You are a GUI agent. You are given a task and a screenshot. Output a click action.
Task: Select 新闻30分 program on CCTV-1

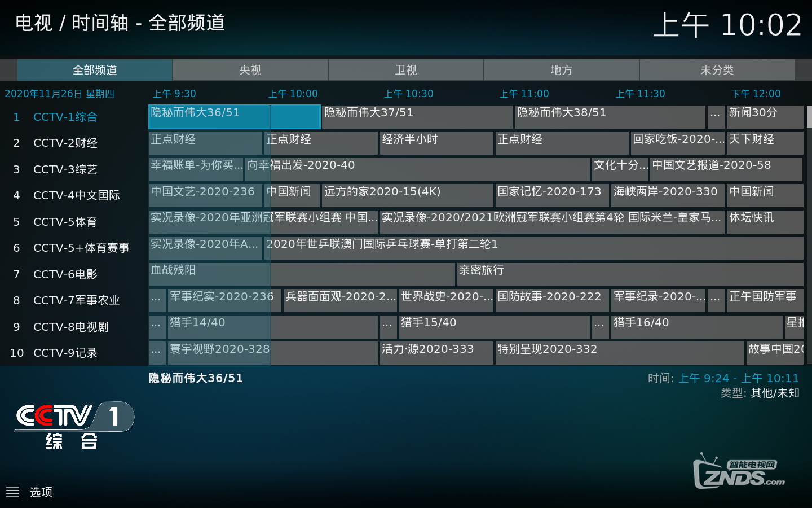pyautogui.click(x=764, y=117)
